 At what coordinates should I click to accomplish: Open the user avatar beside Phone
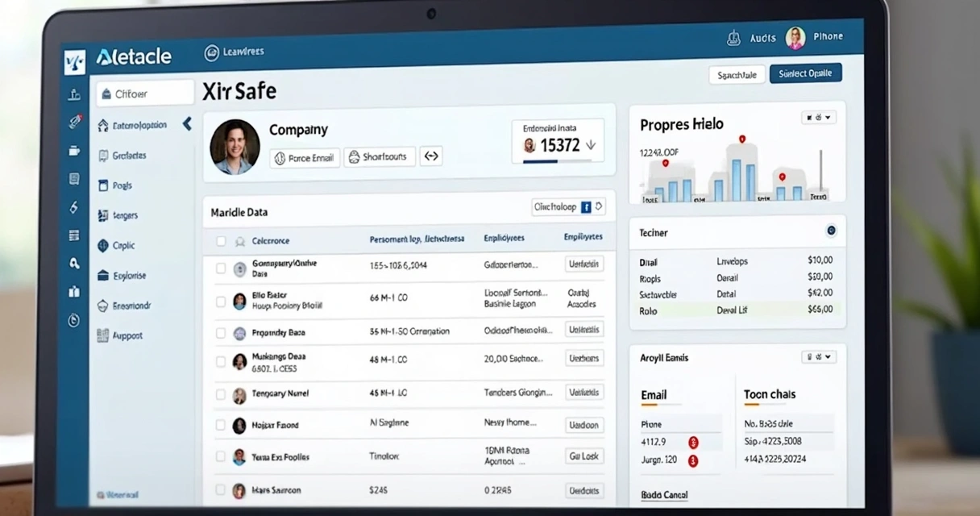tap(795, 37)
